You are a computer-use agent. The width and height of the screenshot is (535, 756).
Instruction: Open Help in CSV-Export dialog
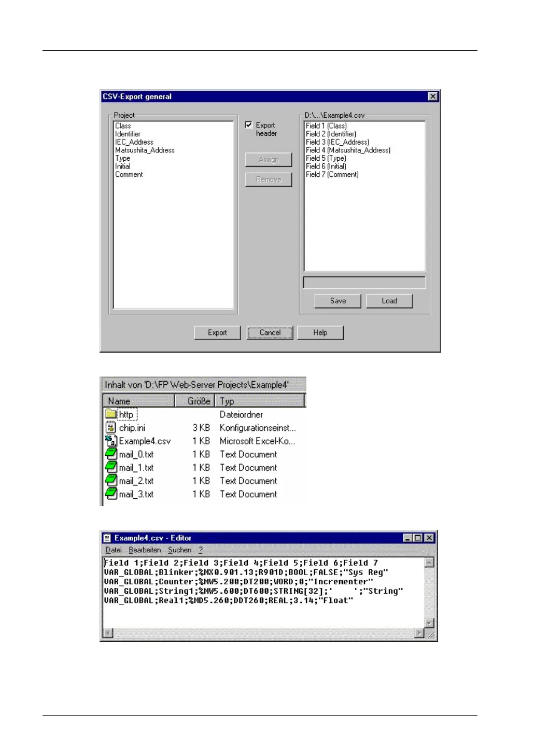pyautogui.click(x=320, y=333)
